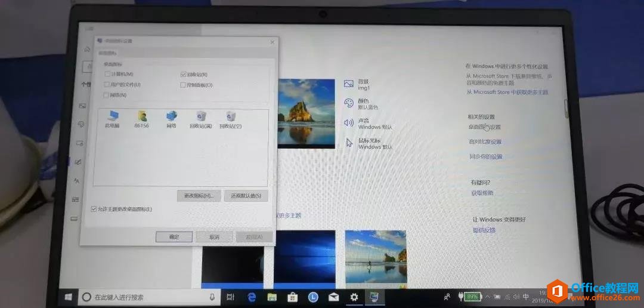This screenshot has width=644, height=308.
Task: Open network status in system tray
Action: point(507,297)
